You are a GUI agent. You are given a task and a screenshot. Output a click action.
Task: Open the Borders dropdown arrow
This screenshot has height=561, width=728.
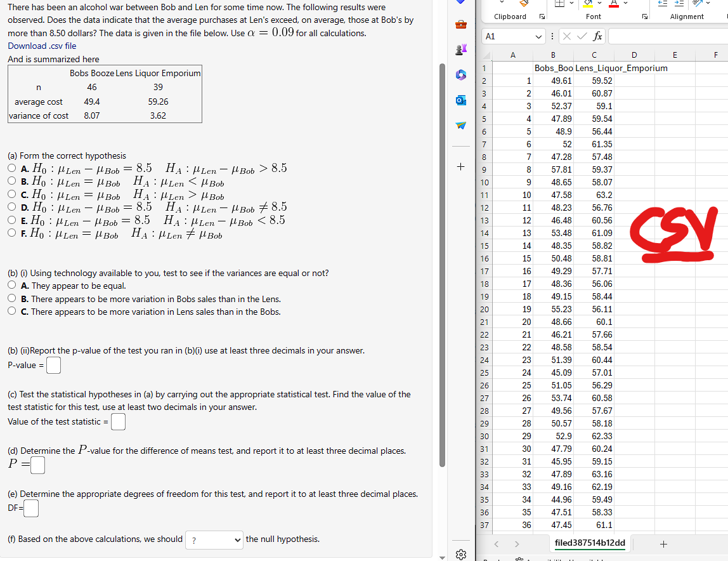click(x=571, y=3)
